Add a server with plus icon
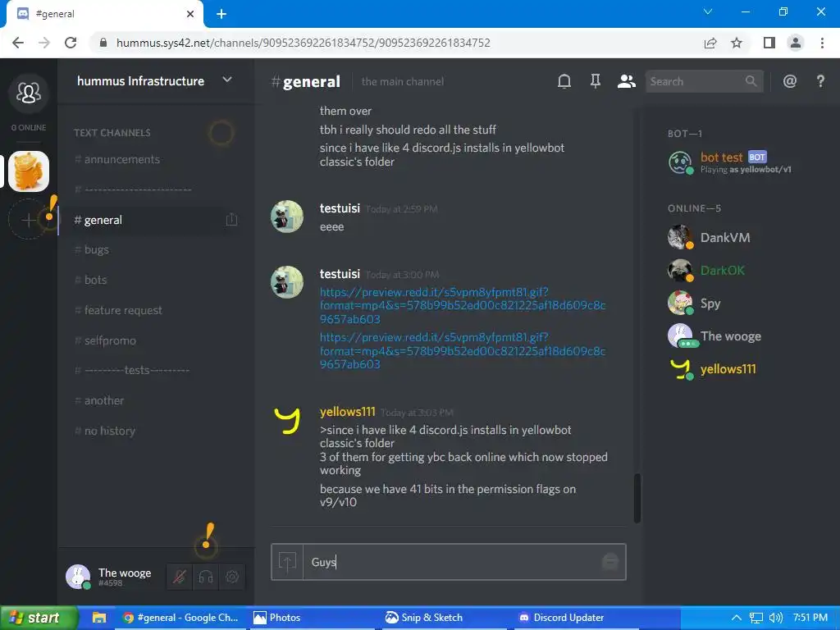Screen dimensions: 840x630 click(29, 219)
